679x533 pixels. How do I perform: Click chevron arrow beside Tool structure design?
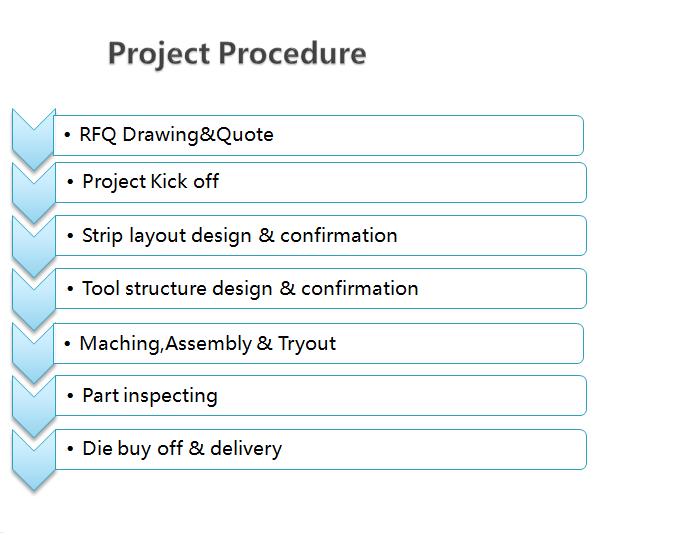pos(33,300)
